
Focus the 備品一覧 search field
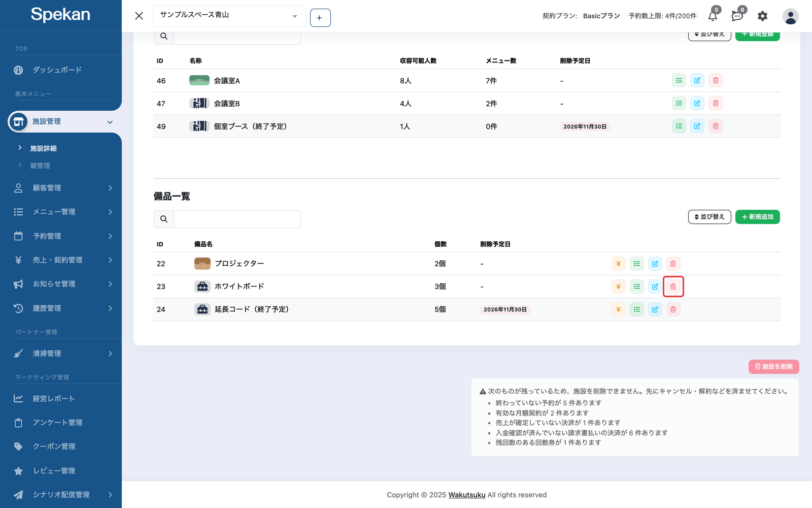237,219
